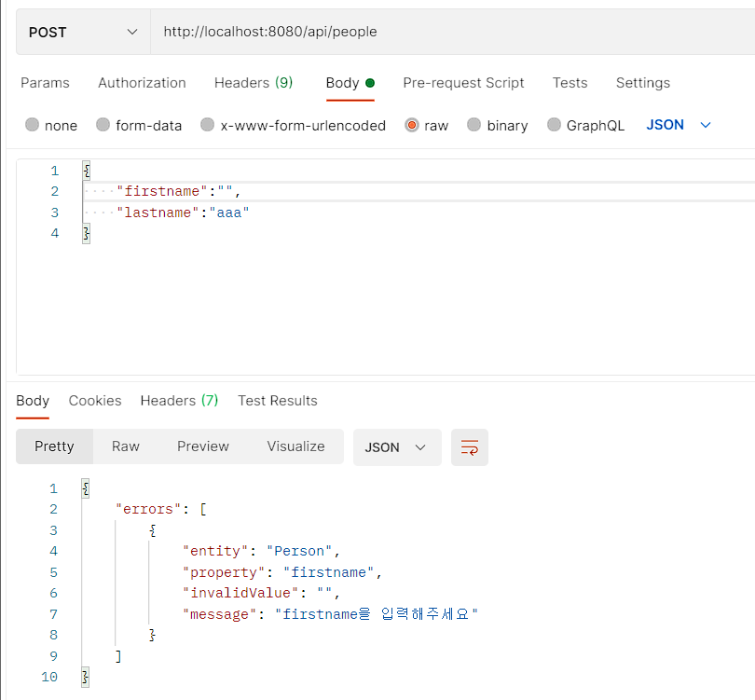
Task: Switch response view to Visualize
Action: [296, 446]
